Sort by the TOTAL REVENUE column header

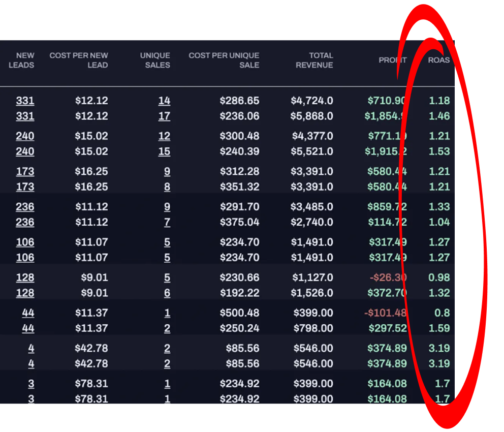[x=314, y=60]
